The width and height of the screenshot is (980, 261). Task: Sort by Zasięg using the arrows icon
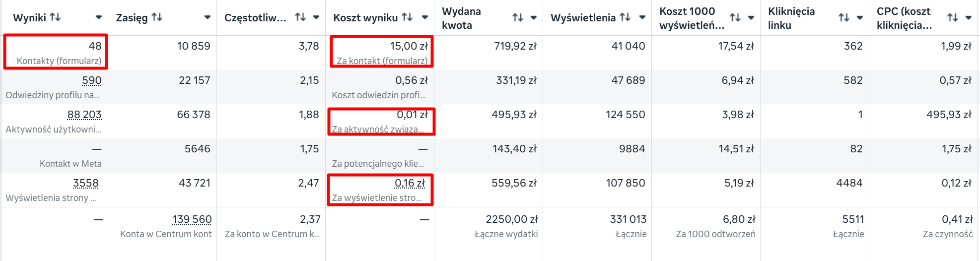pyautogui.click(x=157, y=17)
